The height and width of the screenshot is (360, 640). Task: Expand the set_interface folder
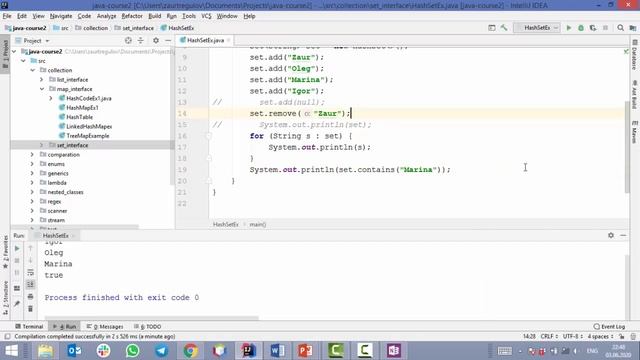pos(42,145)
